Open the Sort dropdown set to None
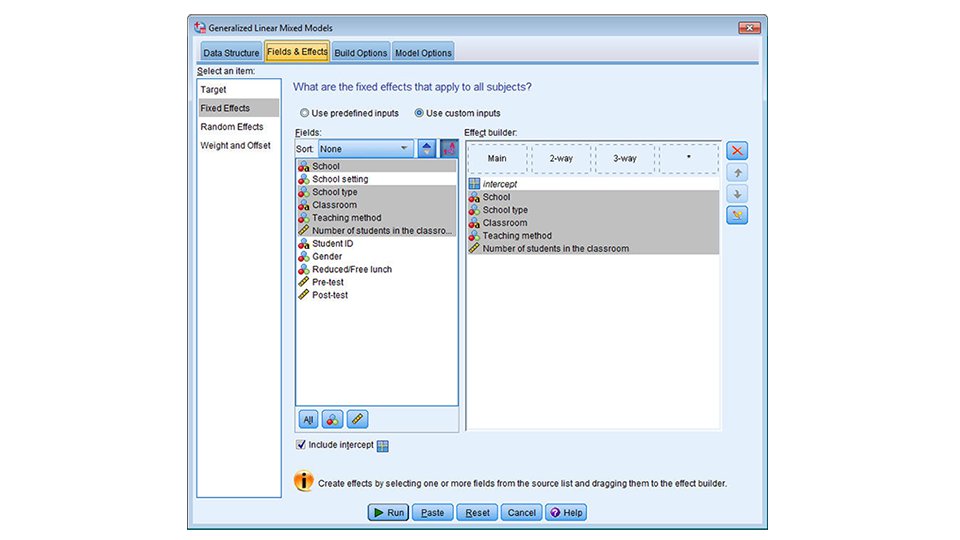The width and height of the screenshot is (960, 540). click(x=366, y=149)
